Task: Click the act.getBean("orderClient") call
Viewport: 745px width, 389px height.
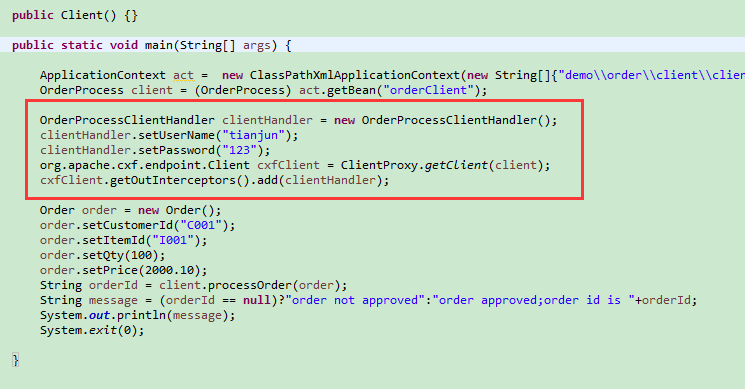Action: pos(393,90)
